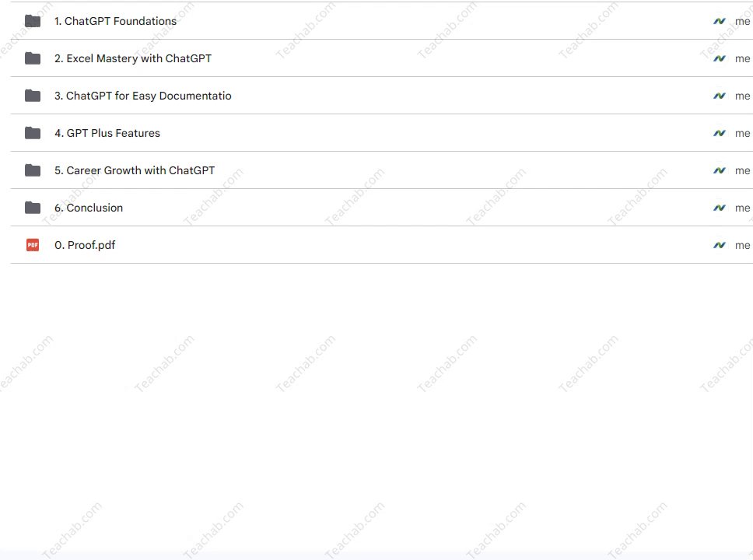Click the folder icon next to Conclusion

pos(33,208)
